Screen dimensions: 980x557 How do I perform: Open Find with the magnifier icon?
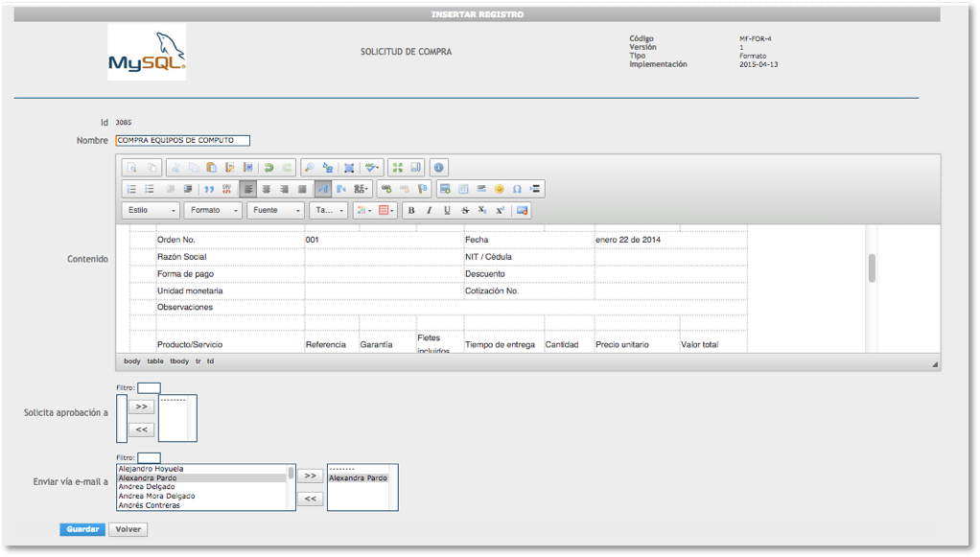pyautogui.click(x=310, y=168)
